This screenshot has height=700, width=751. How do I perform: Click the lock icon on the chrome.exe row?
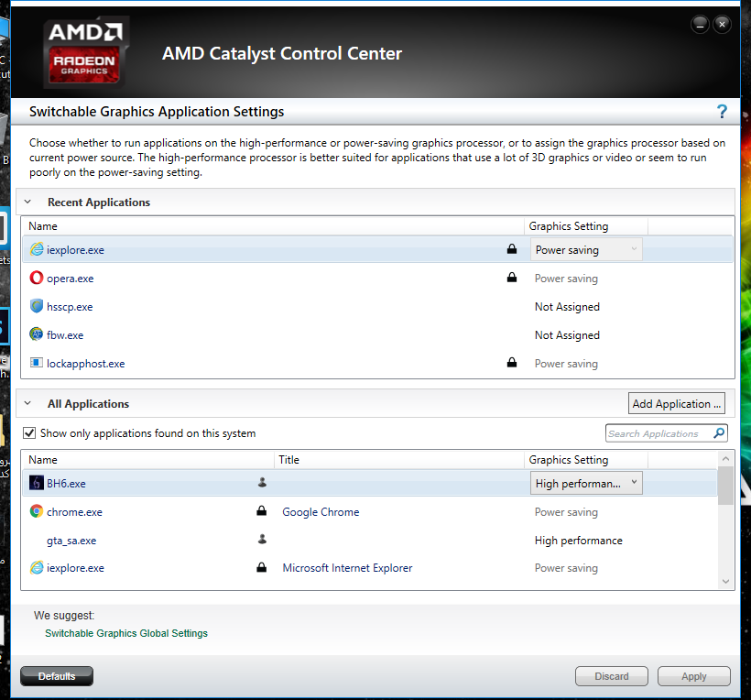coord(262,510)
